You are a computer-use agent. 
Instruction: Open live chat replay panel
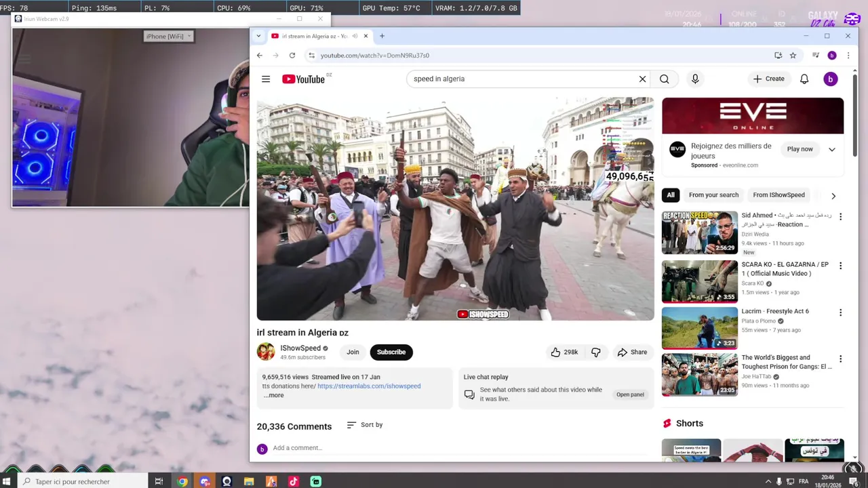click(630, 394)
